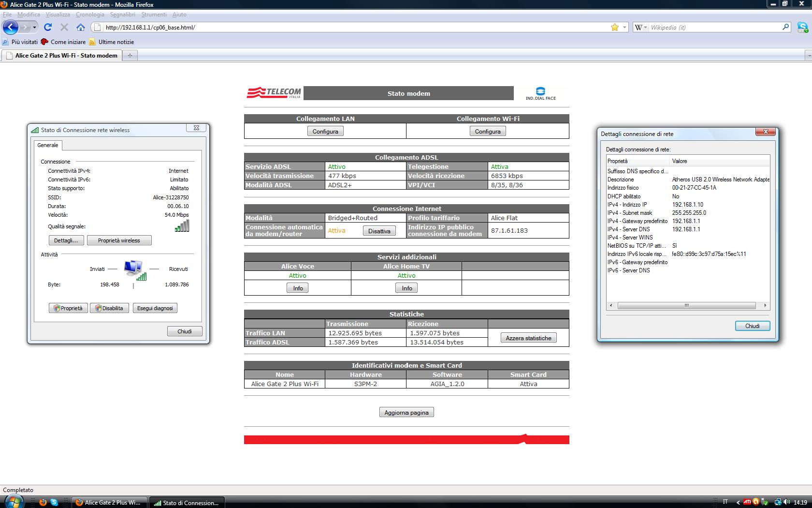Select the Generale tab in wireless status
Viewport: 812px width, 508px height.
pyautogui.click(x=48, y=145)
